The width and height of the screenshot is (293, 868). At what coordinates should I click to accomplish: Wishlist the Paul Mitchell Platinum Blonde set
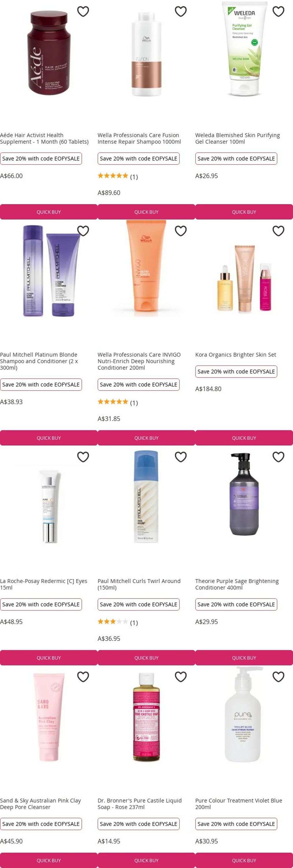(x=83, y=231)
